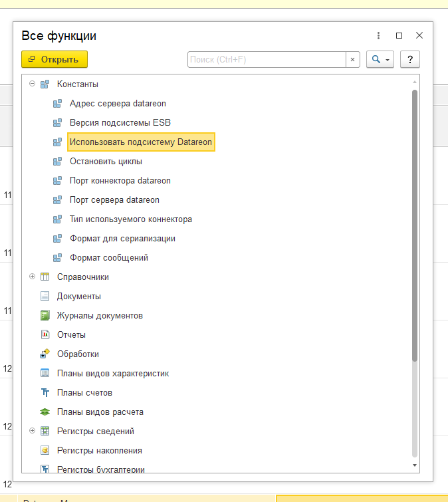Click into the Поиск search field
This screenshot has width=448, height=502.
click(266, 59)
